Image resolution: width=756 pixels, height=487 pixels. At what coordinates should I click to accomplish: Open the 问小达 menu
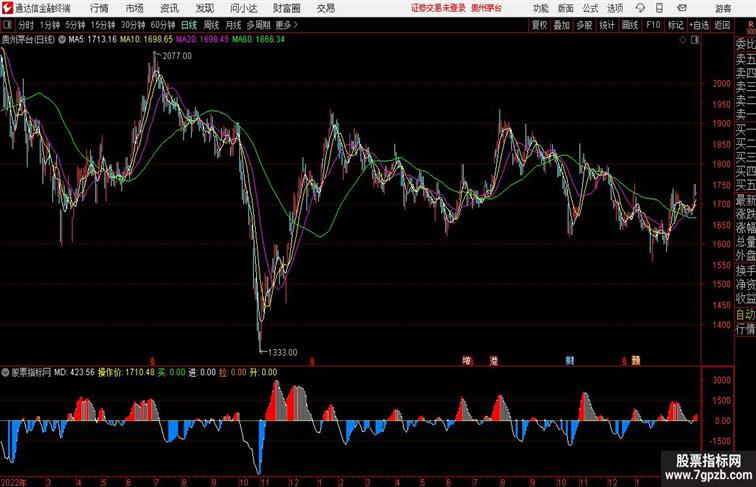(x=243, y=8)
